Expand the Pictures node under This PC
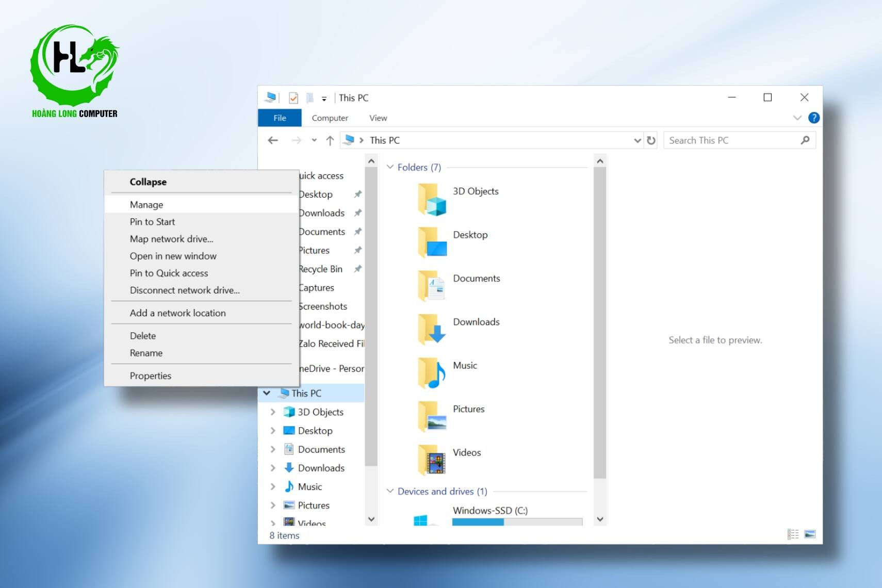This screenshot has height=588, width=882. pos(273,505)
